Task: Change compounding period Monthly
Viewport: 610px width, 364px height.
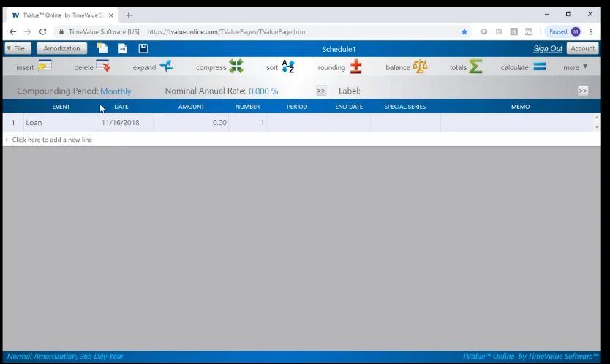Action: pos(116,91)
